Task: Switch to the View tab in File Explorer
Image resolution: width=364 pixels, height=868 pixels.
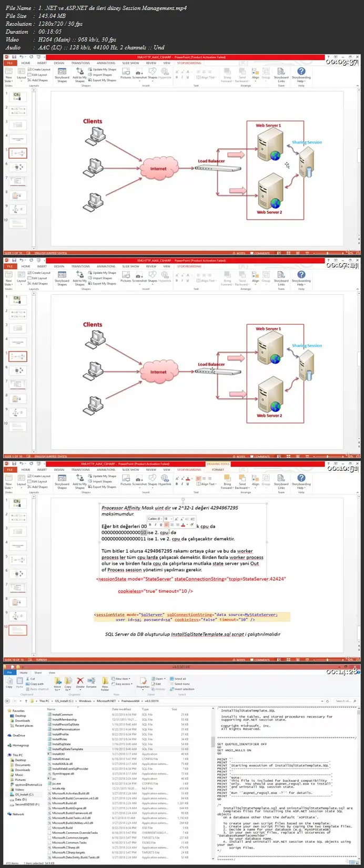Action: 52,673
